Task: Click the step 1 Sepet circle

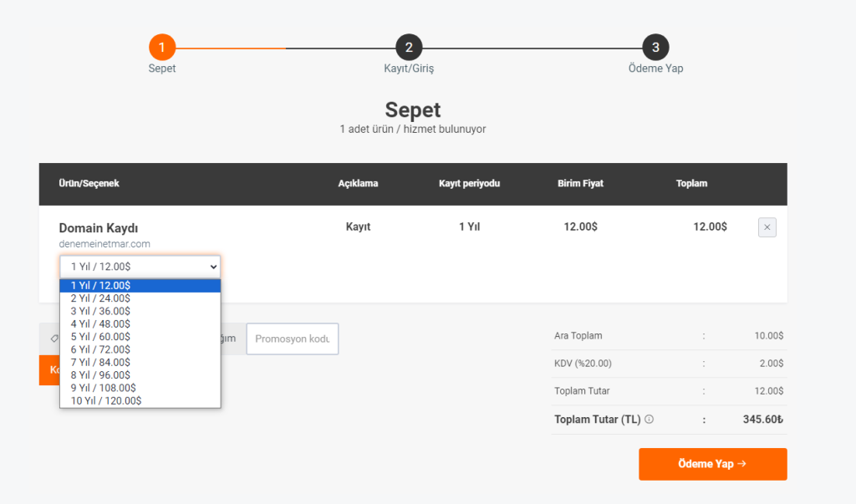Action: (162, 48)
